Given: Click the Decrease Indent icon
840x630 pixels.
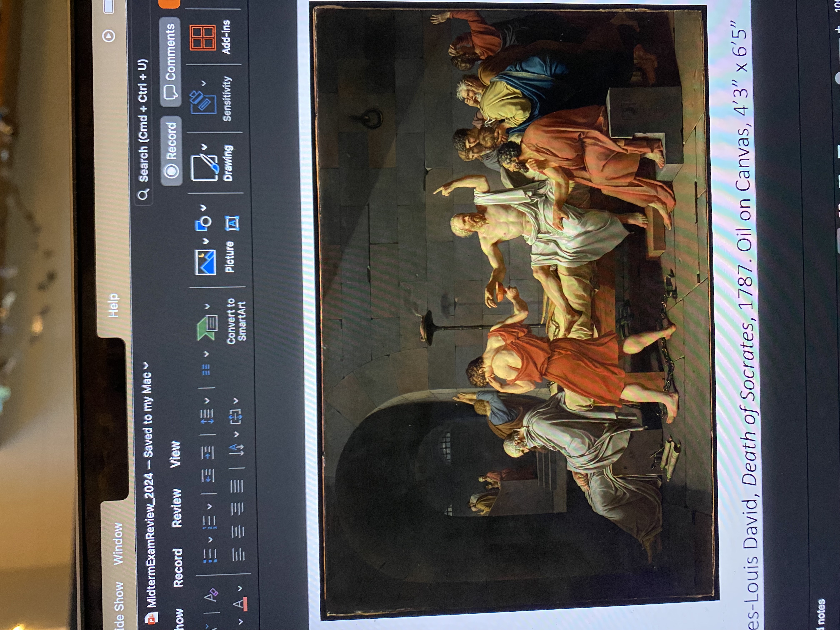Looking at the screenshot, I should [208, 475].
